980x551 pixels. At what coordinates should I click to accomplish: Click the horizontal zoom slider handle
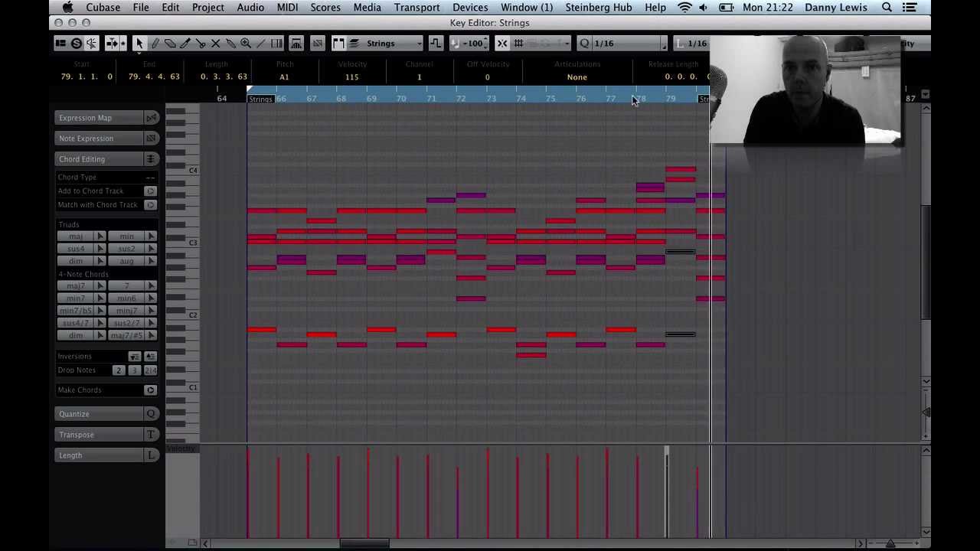[x=890, y=544]
